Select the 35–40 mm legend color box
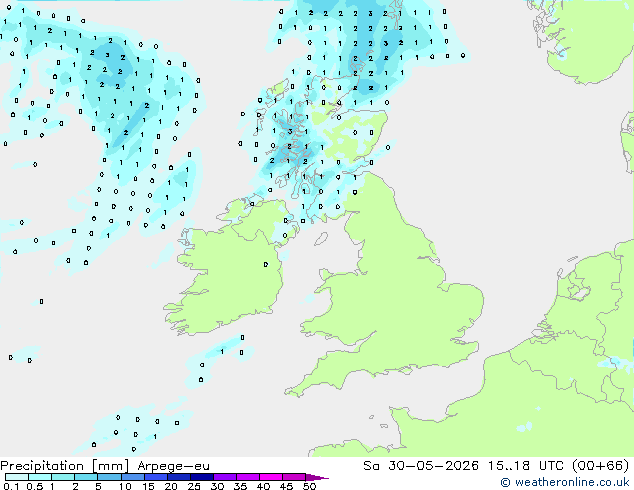Viewport: 634px width, 490px height. point(248,477)
